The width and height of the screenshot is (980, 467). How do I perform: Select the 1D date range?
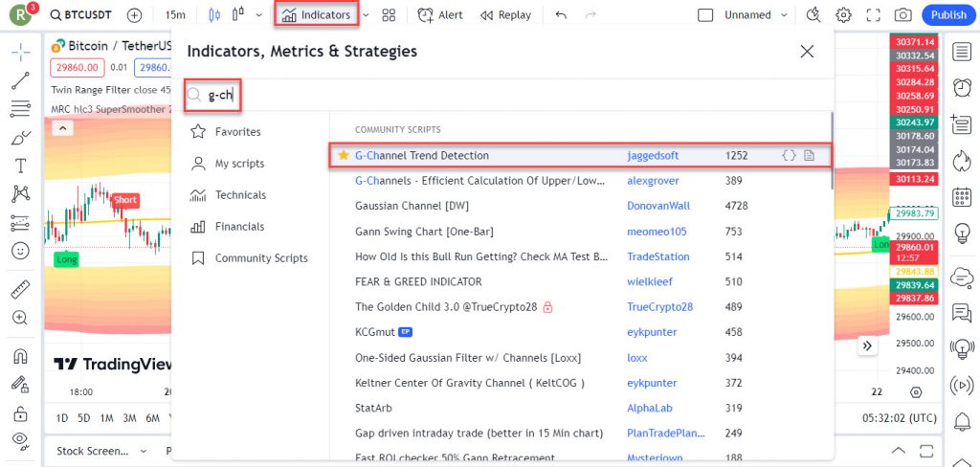(62, 418)
